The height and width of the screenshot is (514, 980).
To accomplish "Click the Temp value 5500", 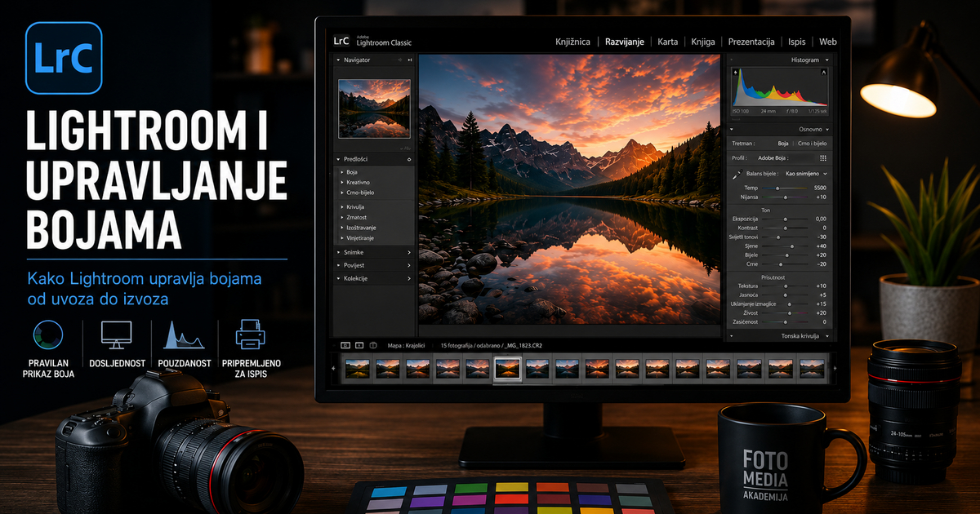I will (x=820, y=188).
